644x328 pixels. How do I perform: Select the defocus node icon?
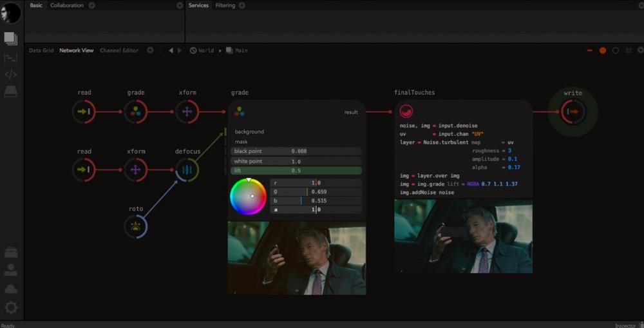(x=187, y=169)
